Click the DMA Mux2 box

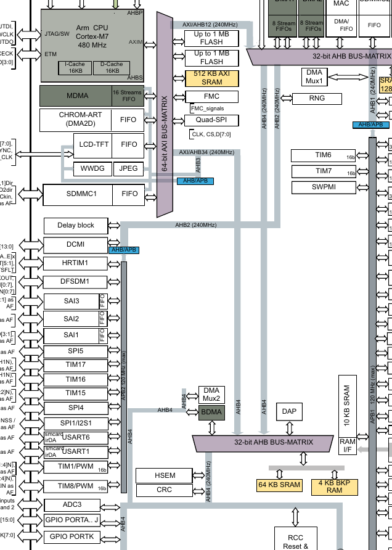211,395
